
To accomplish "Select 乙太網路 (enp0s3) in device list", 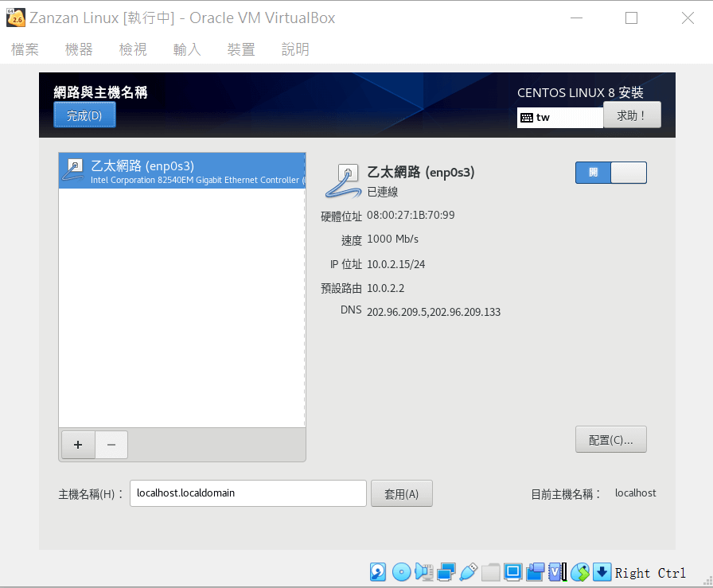I will (x=182, y=171).
